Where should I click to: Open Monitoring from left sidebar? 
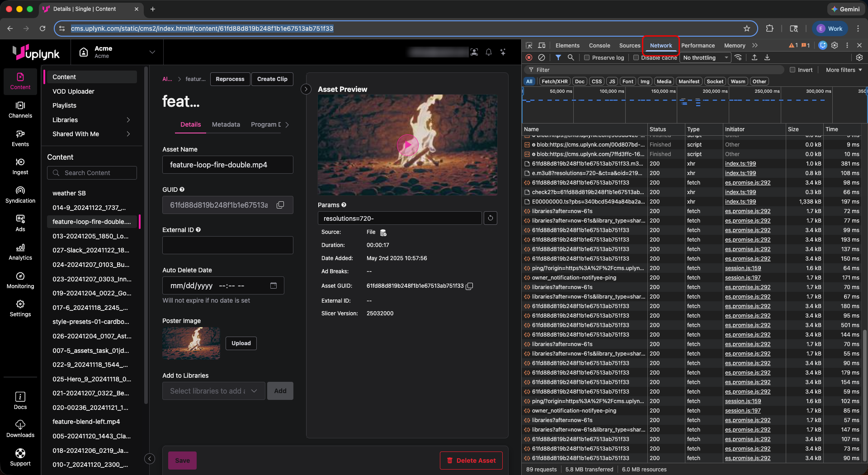[20, 280]
